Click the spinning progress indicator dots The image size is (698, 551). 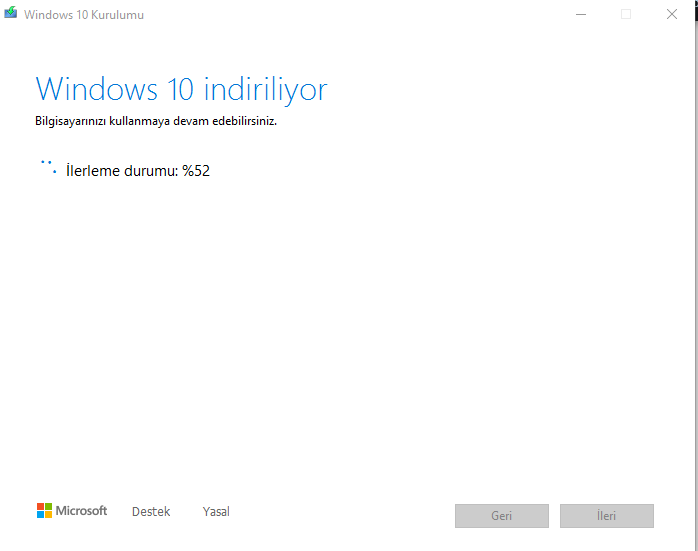click(x=48, y=167)
